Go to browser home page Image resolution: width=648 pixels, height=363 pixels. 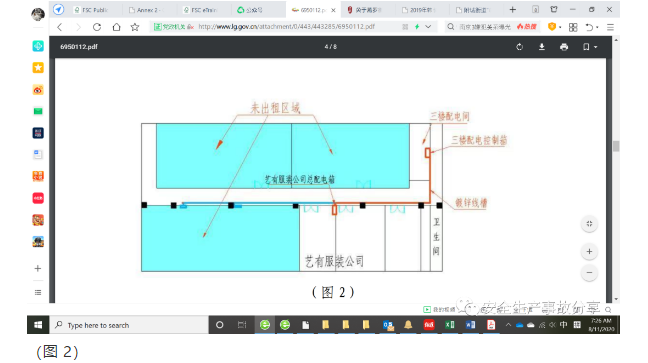tap(117, 27)
